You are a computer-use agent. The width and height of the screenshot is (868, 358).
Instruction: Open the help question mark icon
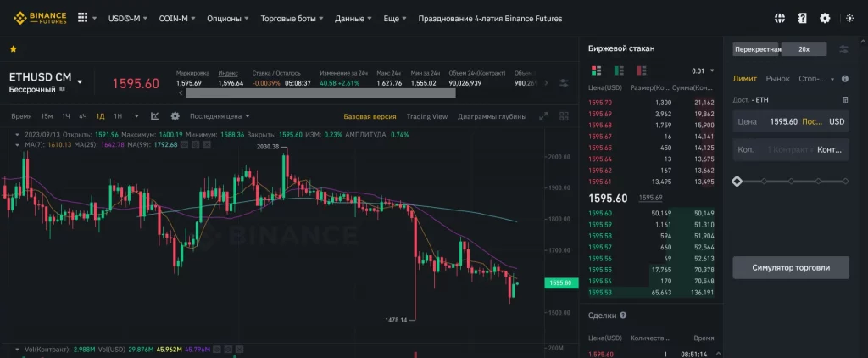coord(802,19)
